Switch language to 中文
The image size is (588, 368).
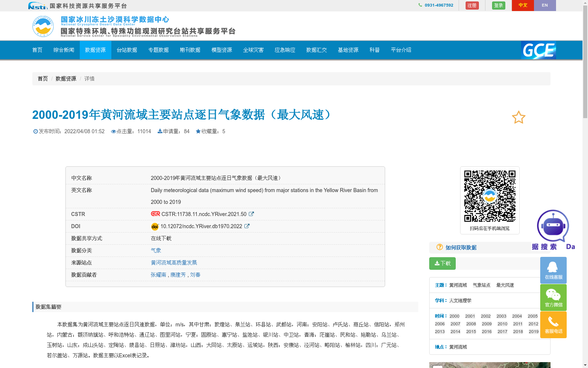coord(523,5)
